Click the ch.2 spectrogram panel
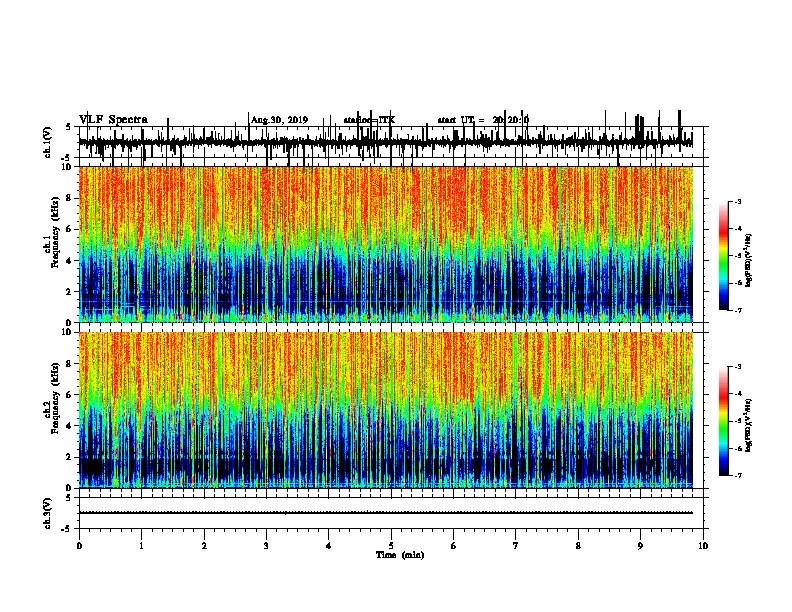 [386, 410]
